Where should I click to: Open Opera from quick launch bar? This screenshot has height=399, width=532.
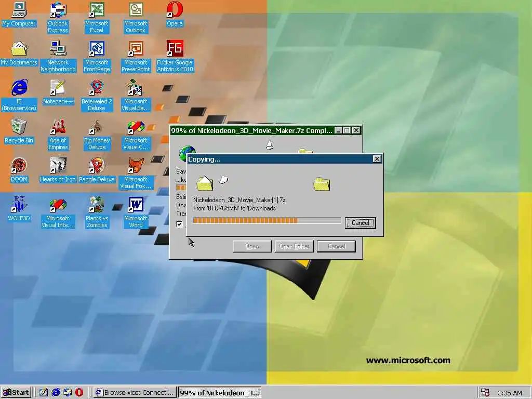pos(79,393)
